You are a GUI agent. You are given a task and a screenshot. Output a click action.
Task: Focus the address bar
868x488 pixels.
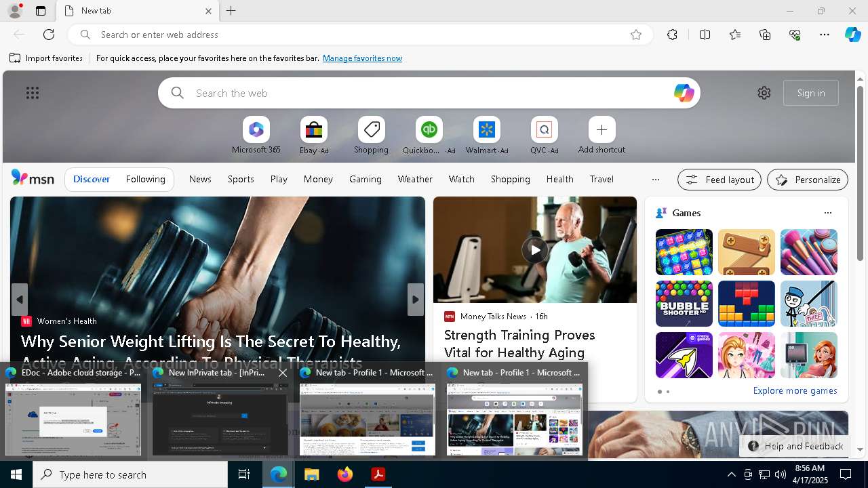[x=359, y=35]
